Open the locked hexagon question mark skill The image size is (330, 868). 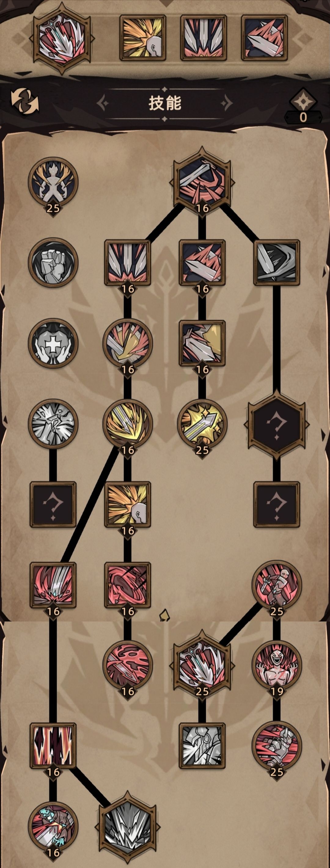tap(277, 424)
